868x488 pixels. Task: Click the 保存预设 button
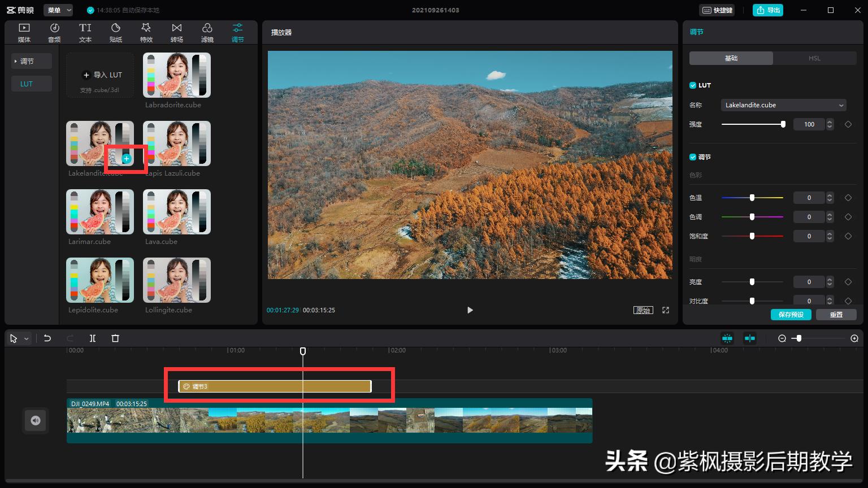coord(791,315)
